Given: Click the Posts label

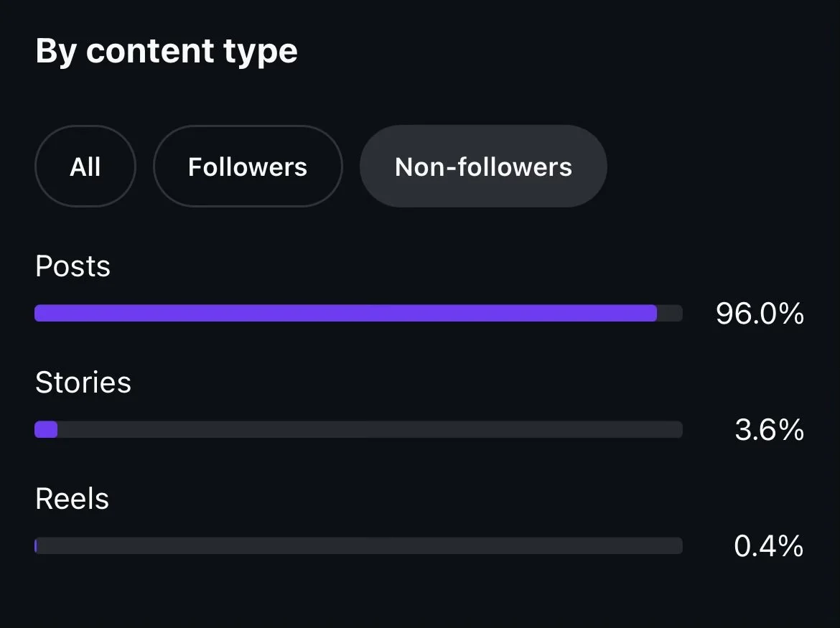Looking at the screenshot, I should pos(73,266).
